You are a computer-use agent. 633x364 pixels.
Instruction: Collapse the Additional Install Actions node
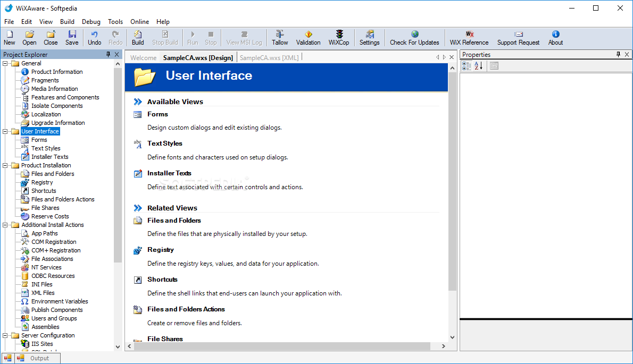click(x=5, y=225)
